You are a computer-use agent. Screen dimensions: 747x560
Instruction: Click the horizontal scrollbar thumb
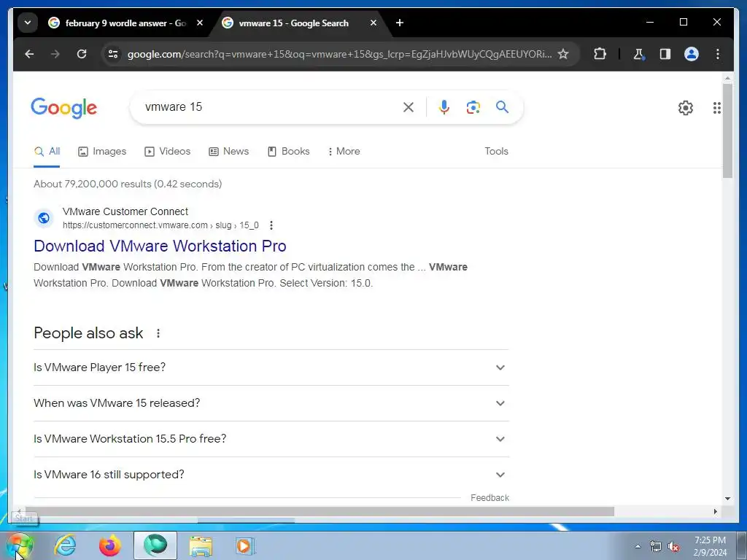tap(320, 511)
